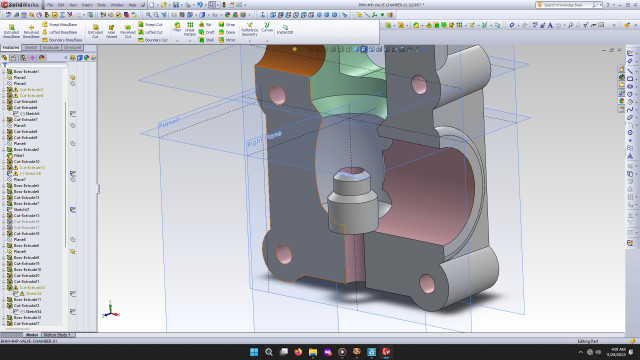Screen dimensions: 640x360
Task: Select the Extruded Boss/Base tool
Action: pos(11,31)
